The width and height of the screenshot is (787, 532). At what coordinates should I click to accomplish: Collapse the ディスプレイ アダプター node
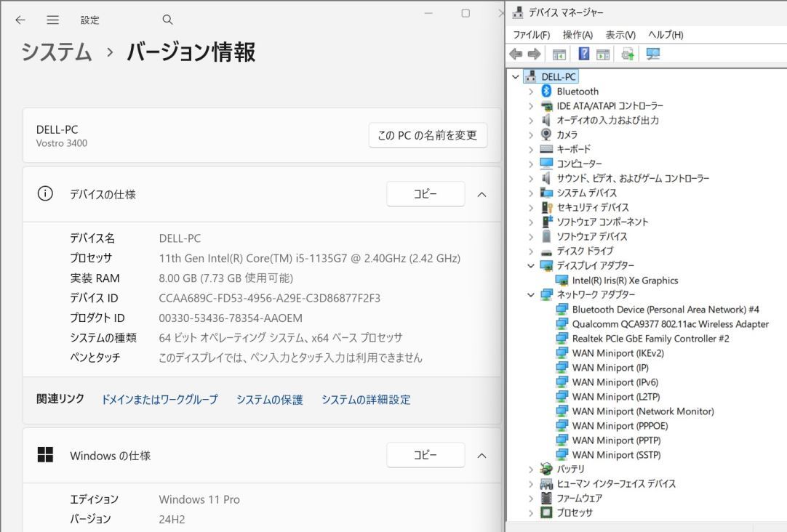click(x=531, y=266)
